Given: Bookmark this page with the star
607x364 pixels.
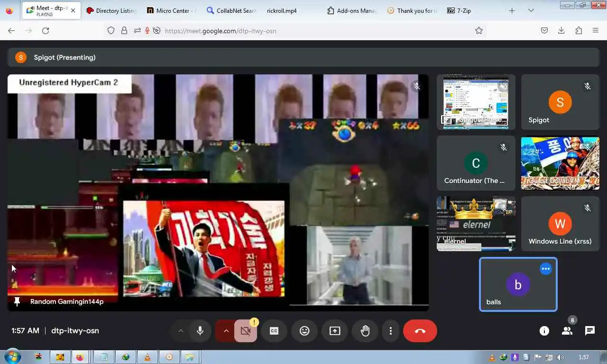Looking at the screenshot, I should [x=479, y=30].
